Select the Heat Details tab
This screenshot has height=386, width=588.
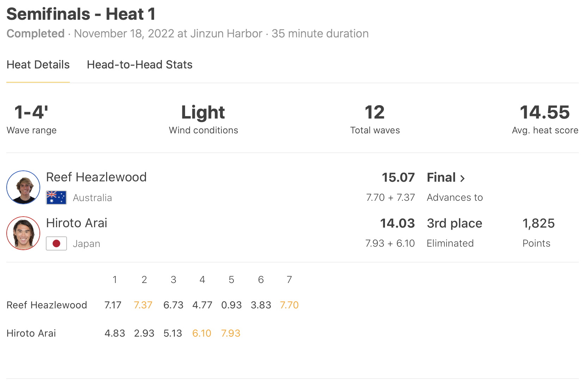(x=38, y=65)
